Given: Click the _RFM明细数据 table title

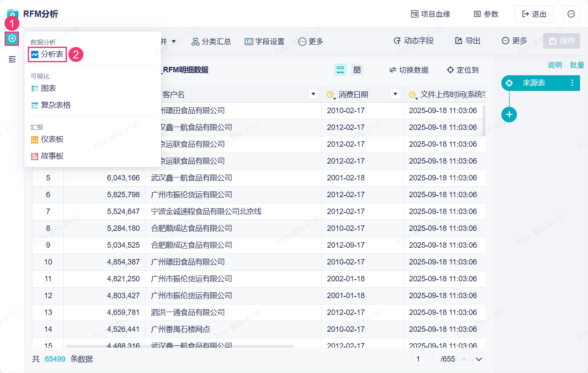Looking at the screenshot, I should point(185,70).
